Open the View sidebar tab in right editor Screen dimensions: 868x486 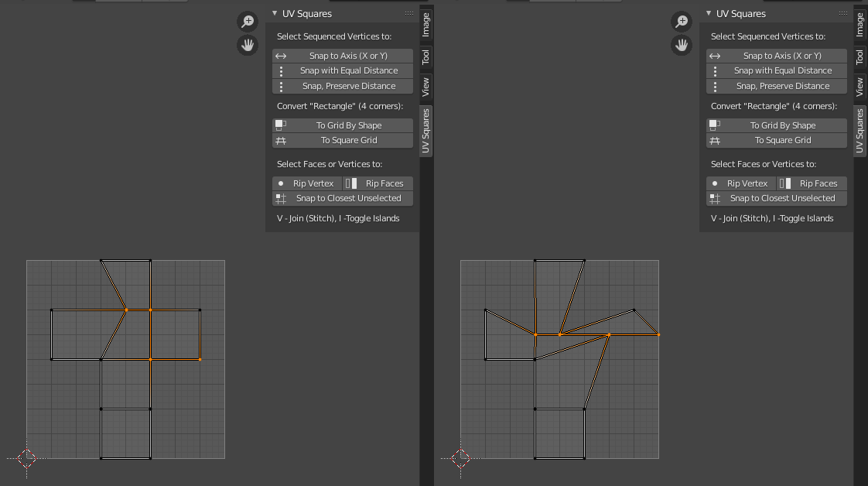point(859,87)
